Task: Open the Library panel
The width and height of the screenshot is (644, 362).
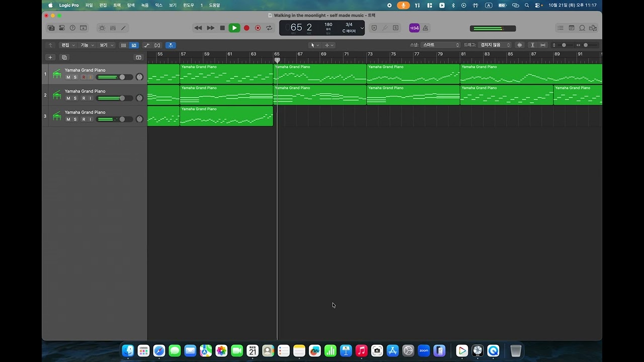Action: (51, 28)
